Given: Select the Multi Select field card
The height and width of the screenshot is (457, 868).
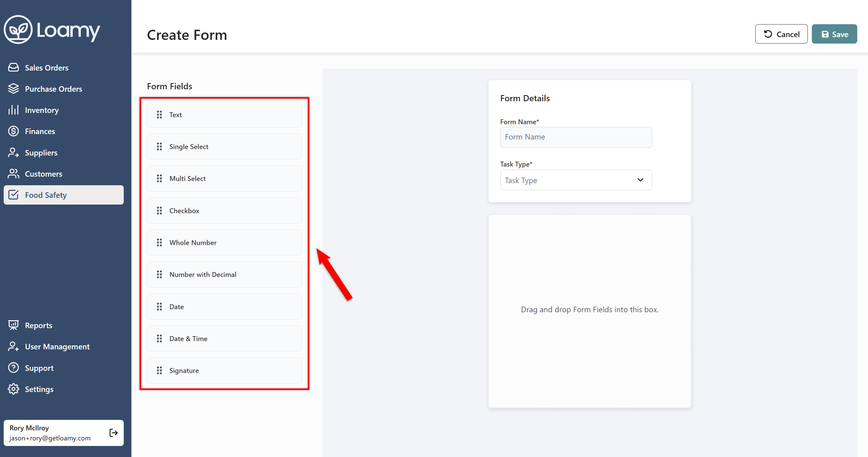Looking at the screenshot, I should click(x=224, y=179).
